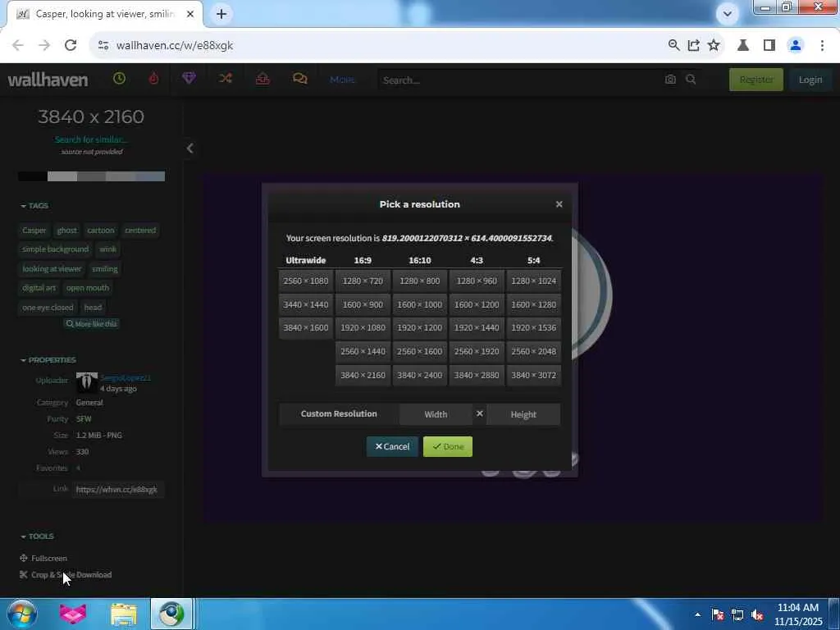840x630 pixels.
Task: Select the 2560 × 1600 resolution
Action: (x=419, y=351)
